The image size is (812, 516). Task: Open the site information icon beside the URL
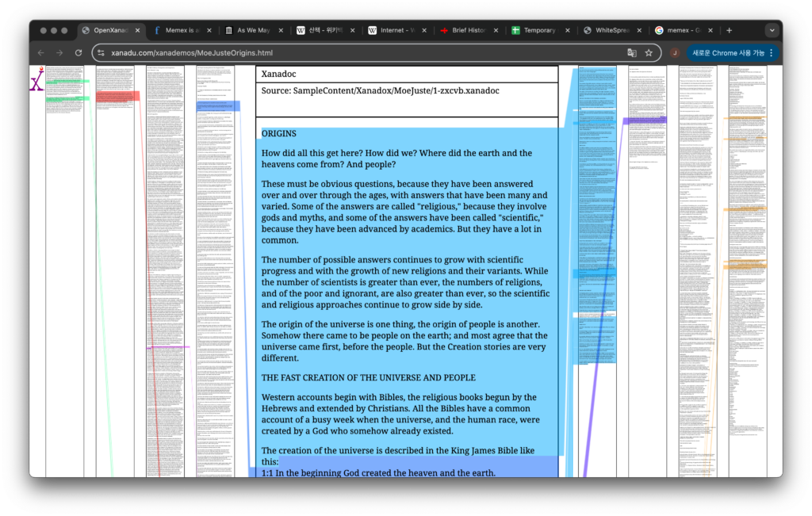pyautogui.click(x=101, y=52)
